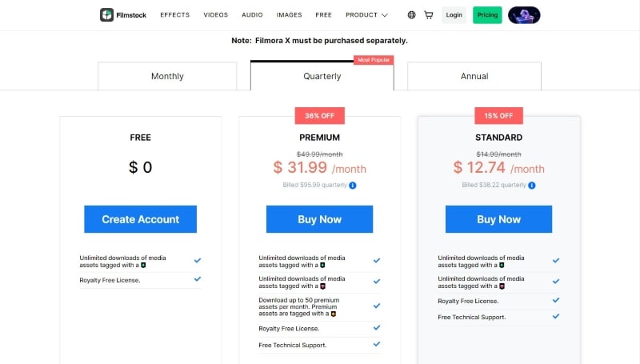Viewport: 640px width, 364px height.
Task: Click checkmark beside Standard Free Technical Support
Action: tap(556, 317)
